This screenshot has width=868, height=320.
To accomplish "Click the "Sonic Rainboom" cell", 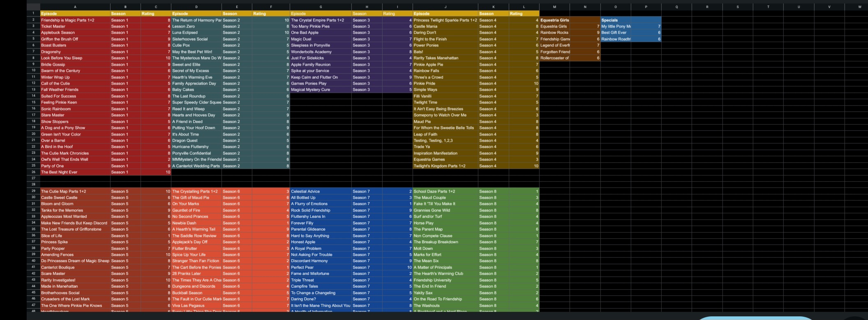I will (75, 109).
